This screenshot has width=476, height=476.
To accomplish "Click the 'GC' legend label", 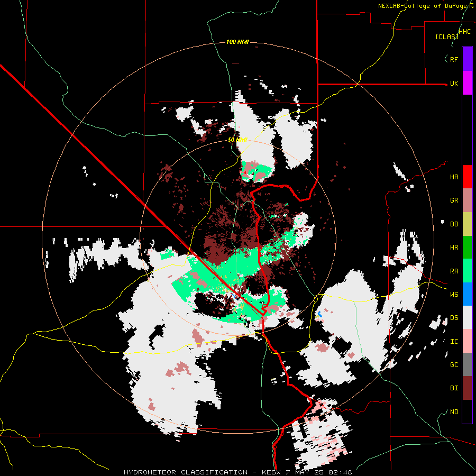I will click(454, 365).
